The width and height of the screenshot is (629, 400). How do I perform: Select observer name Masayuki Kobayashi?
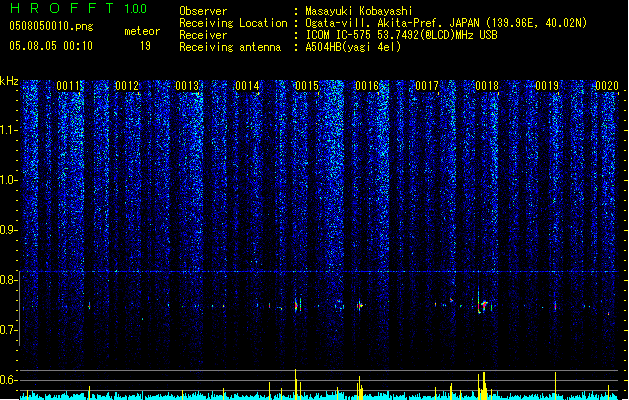[359, 11]
